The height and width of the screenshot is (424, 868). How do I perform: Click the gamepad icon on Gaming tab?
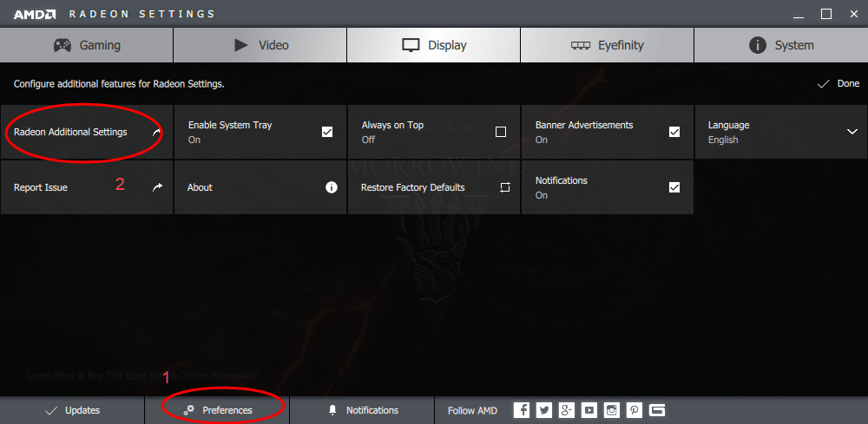(62, 45)
